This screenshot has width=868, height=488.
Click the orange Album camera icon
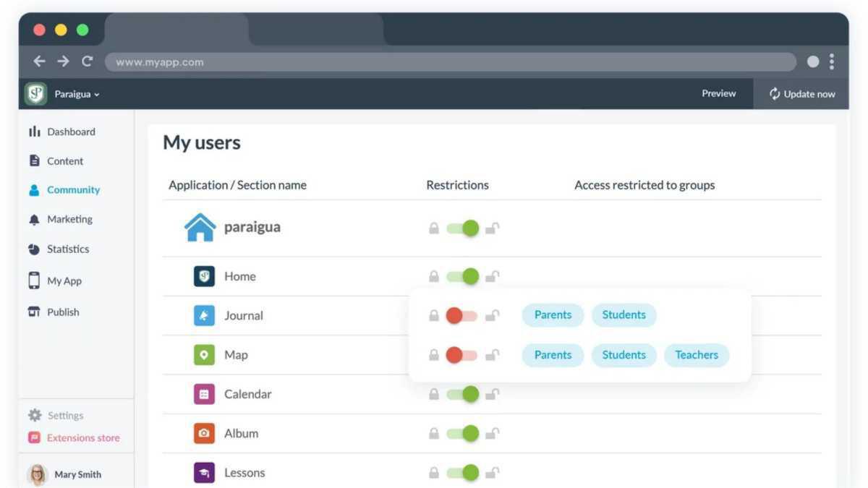204,433
